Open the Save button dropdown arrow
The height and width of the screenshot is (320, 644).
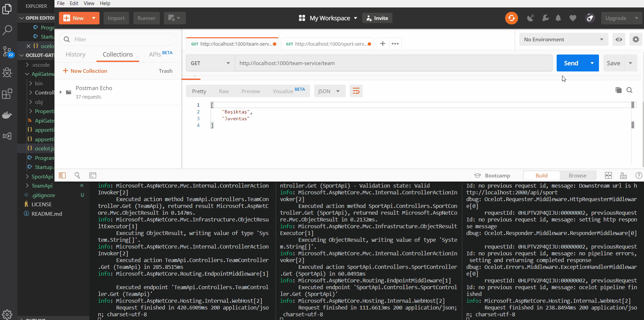[x=630, y=63]
